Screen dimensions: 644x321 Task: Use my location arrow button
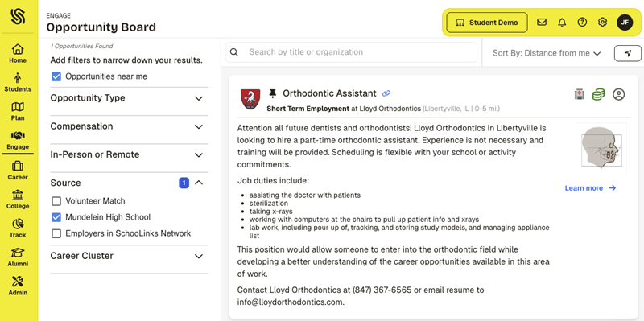pyautogui.click(x=628, y=53)
